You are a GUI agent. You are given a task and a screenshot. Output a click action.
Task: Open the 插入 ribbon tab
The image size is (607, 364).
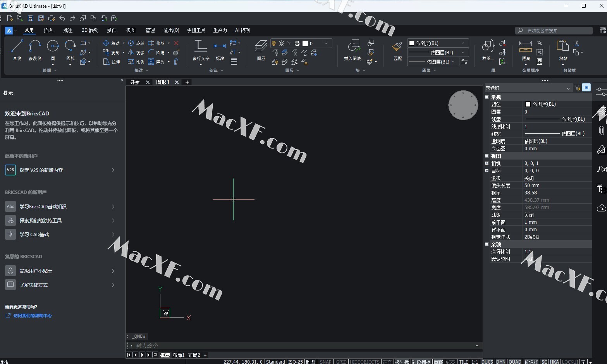(48, 30)
